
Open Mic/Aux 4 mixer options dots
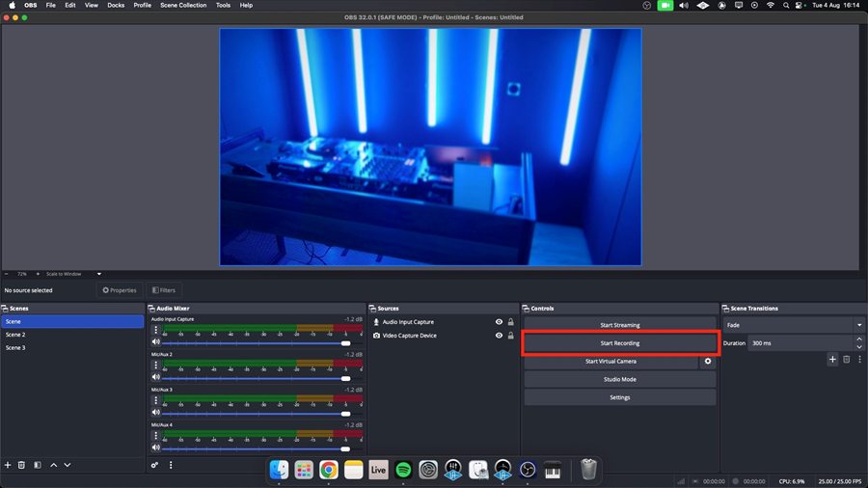coord(155,435)
